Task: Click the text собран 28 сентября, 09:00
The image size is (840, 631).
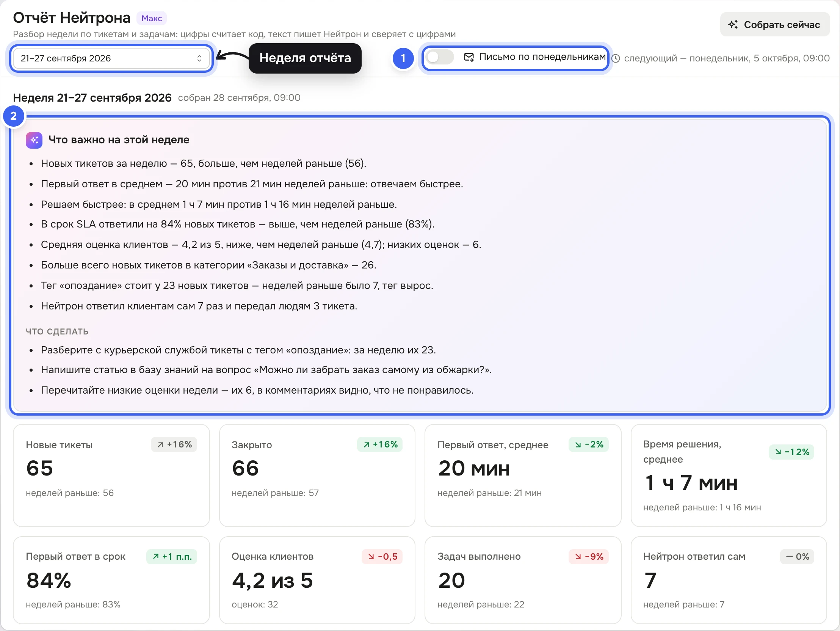Action: 239,98
